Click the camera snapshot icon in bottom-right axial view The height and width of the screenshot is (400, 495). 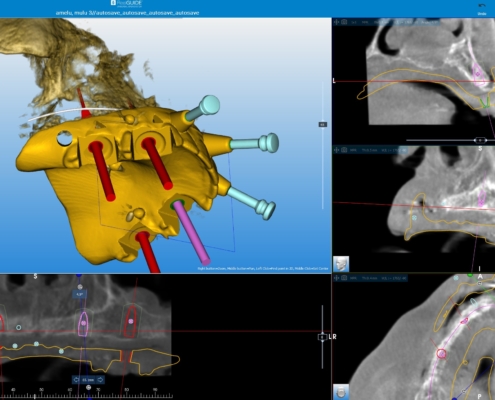(344, 278)
